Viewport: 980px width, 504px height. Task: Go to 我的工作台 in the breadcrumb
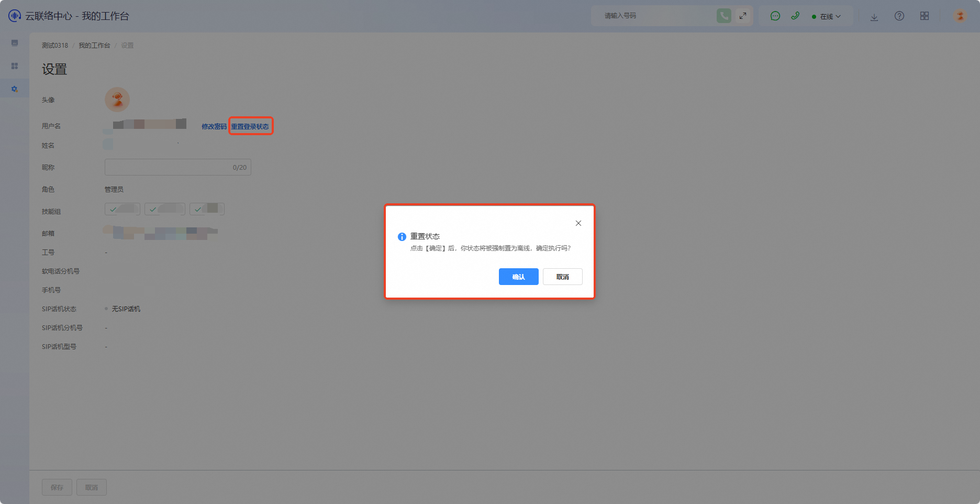94,46
